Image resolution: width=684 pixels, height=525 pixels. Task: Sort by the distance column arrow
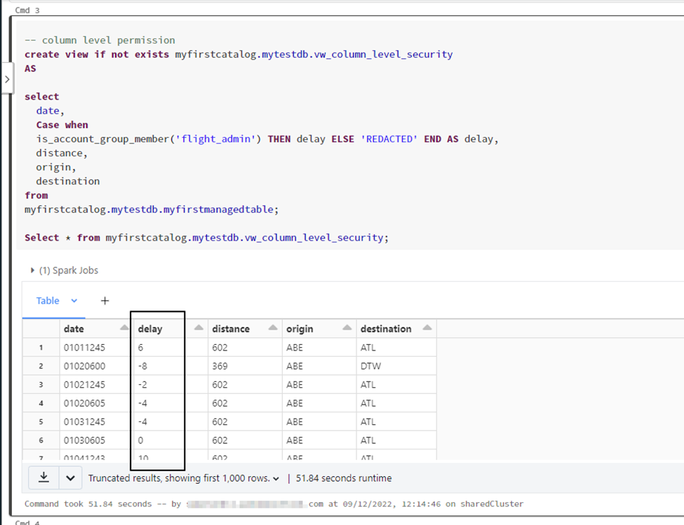273,327
